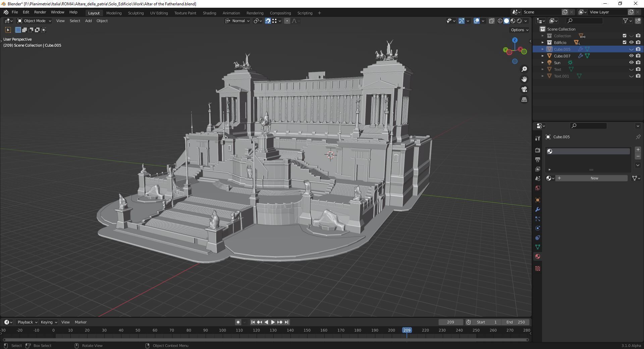This screenshot has height=349, width=644.
Task: Play the animation forward
Action: click(273, 322)
